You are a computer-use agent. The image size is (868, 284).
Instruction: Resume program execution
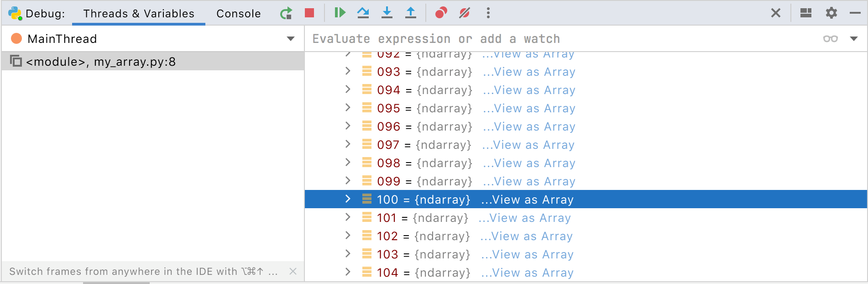click(x=340, y=13)
